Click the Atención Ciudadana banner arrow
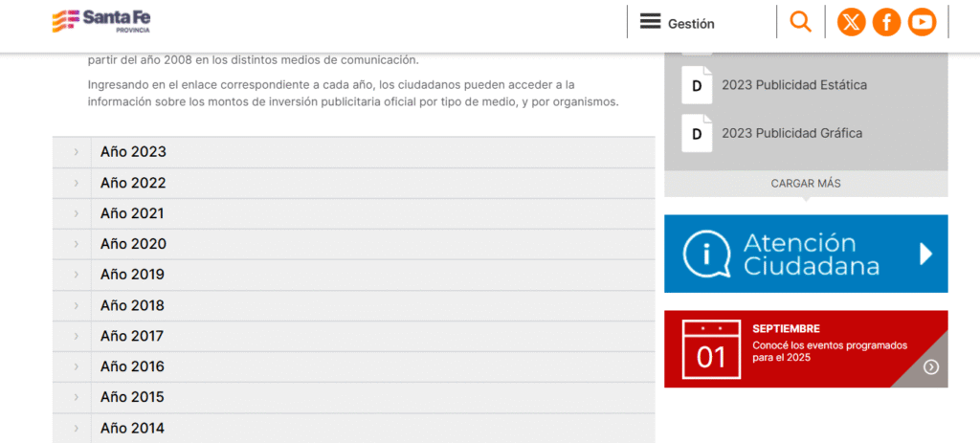 click(x=924, y=254)
